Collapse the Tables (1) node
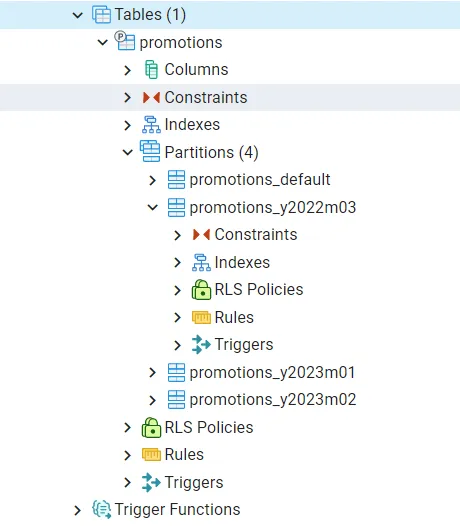Screen dimensions: 460x526 coord(78,15)
